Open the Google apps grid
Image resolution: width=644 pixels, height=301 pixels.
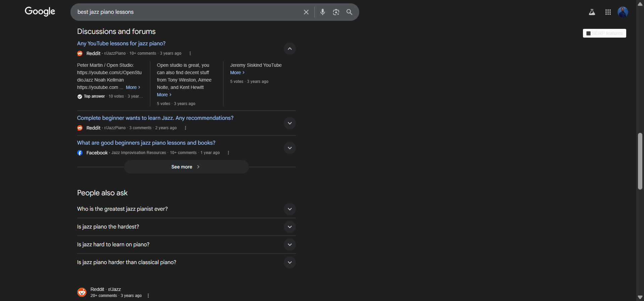608,12
